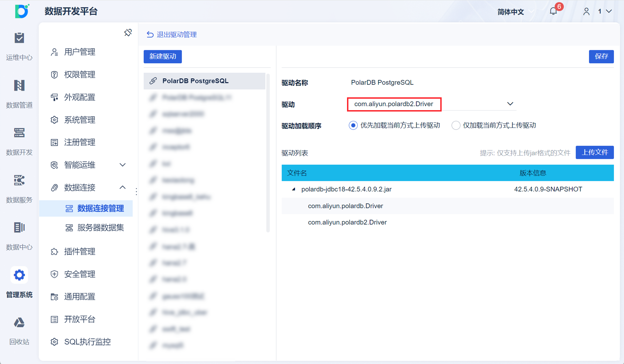Open 数据中心 from the left rail
The image size is (624, 364).
(x=19, y=236)
